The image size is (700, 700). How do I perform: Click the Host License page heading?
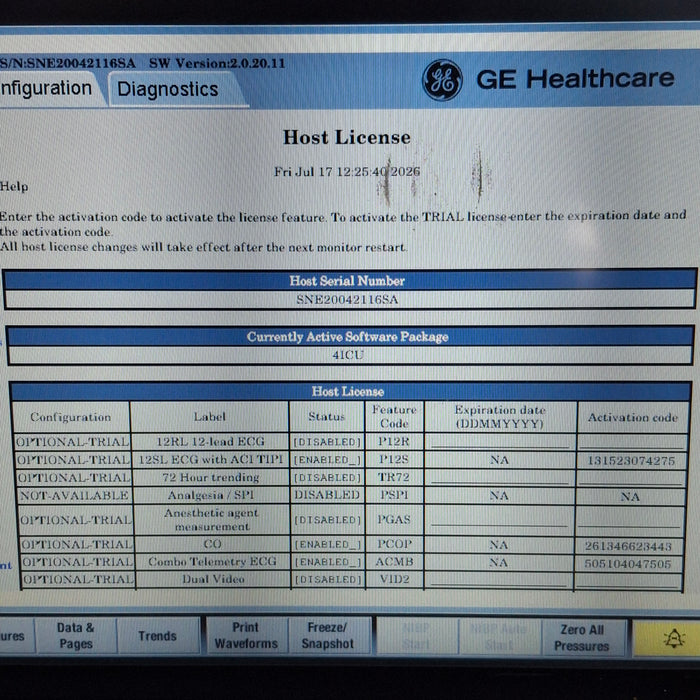[x=347, y=137]
